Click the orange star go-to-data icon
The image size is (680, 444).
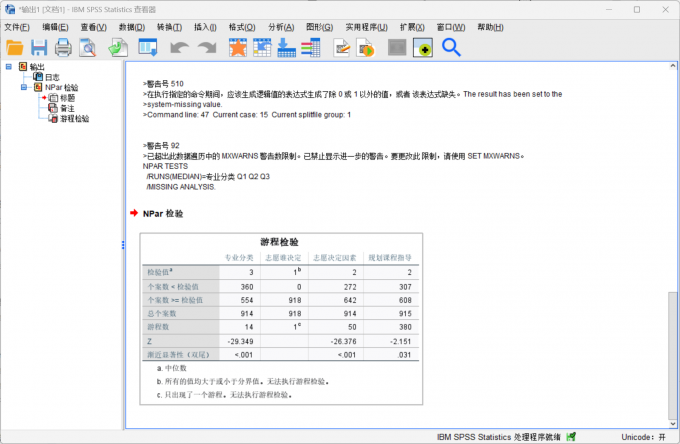(x=238, y=48)
